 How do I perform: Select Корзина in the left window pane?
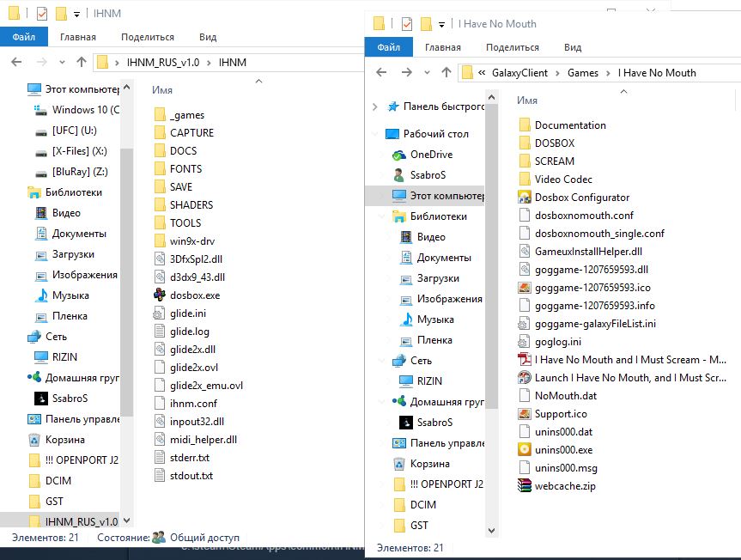56,440
